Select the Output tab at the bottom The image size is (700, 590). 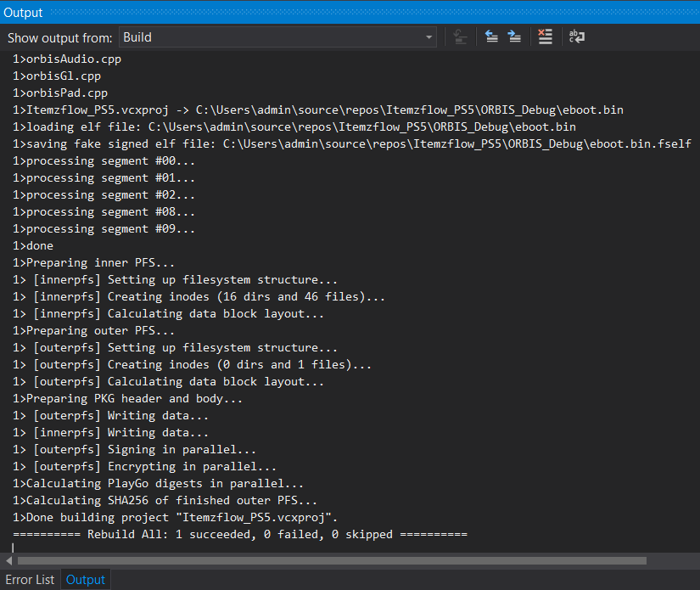(x=85, y=579)
